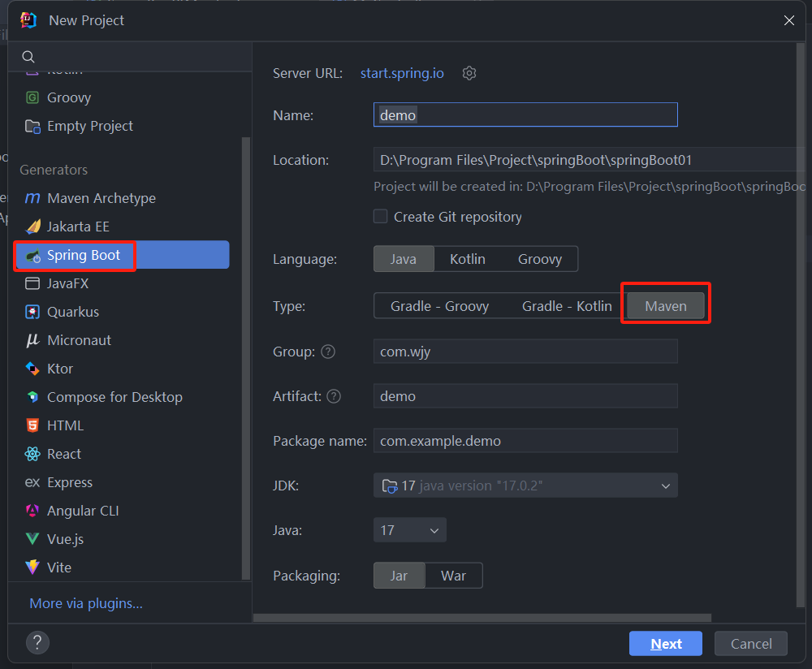This screenshot has width=812, height=669.
Task: Click the project type search field
Action: [130, 57]
